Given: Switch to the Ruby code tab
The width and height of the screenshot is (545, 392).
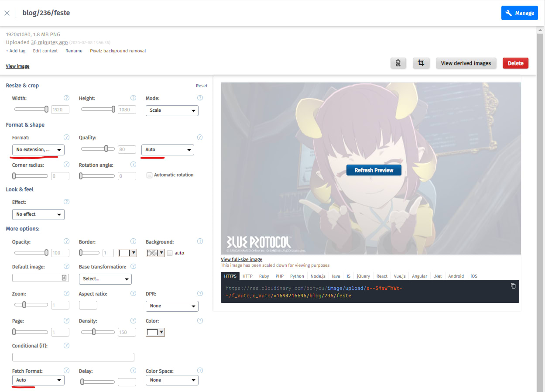Looking at the screenshot, I should 264,276.
